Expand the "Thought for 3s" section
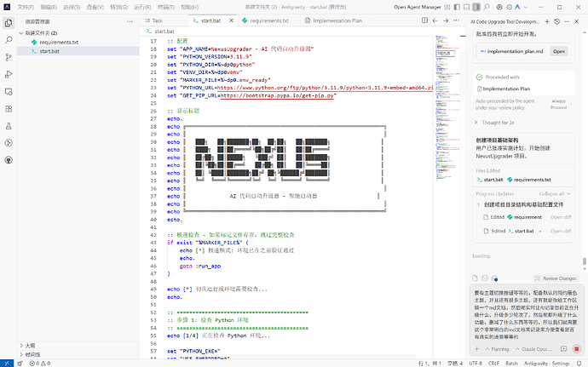This screenshot has height=367, width=588. [497, 123]
